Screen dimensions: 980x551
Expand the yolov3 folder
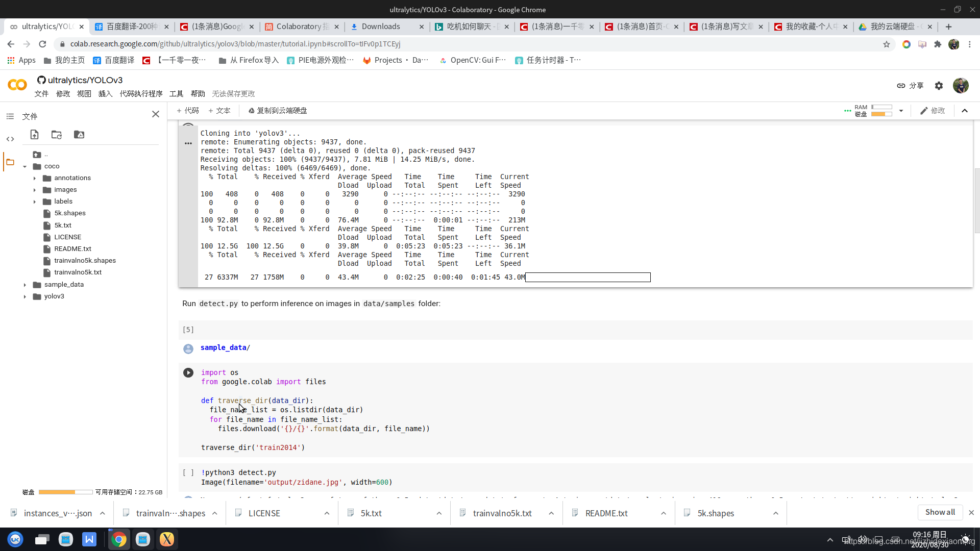[24, 296]
